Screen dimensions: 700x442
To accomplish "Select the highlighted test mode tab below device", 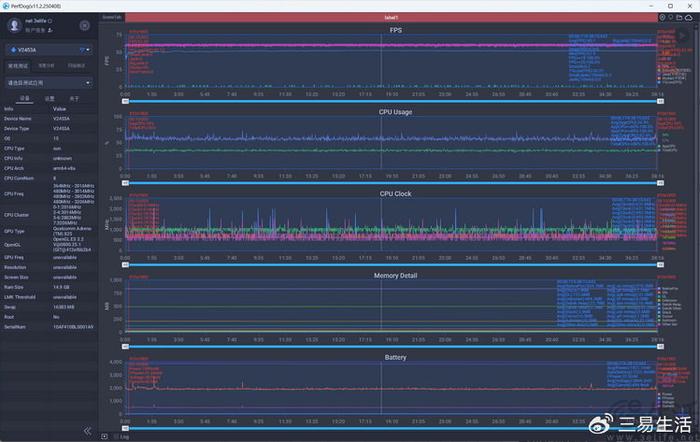I will pyautogui.click(x=18, y=66).
